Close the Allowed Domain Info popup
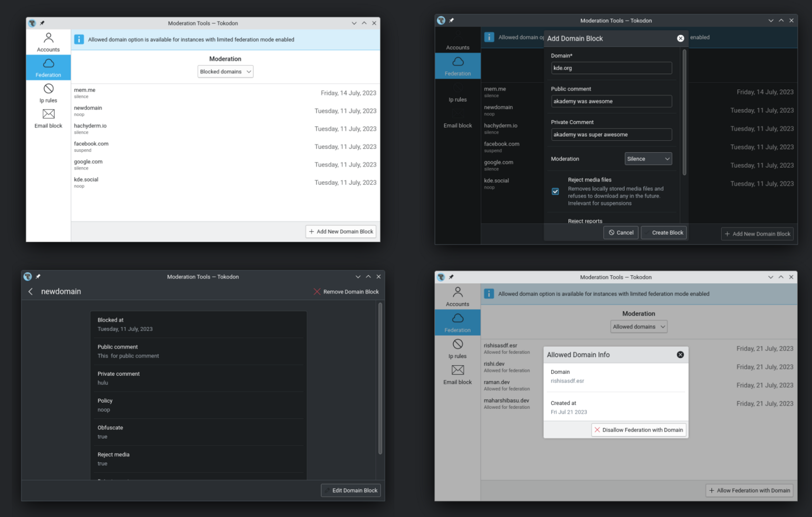This screenshot has width=812, height=517. pyautogui.click(x=680, y=354)
